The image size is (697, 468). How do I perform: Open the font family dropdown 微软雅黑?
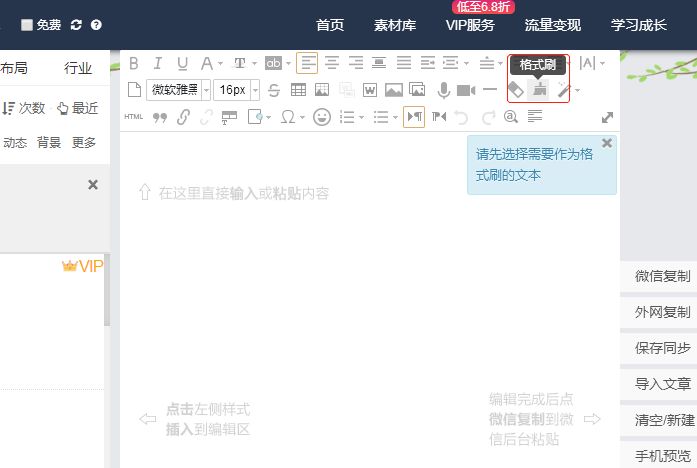click(179, 90)
